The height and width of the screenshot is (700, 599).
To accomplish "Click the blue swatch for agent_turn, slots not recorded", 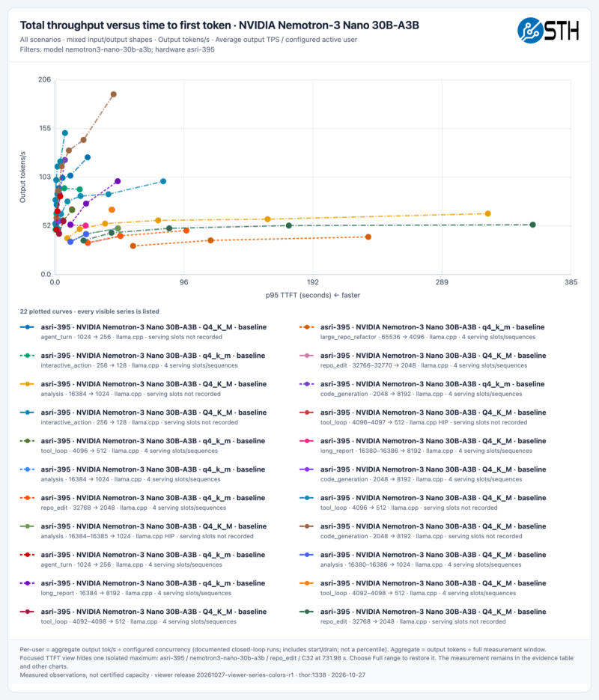I will [27, 327].
